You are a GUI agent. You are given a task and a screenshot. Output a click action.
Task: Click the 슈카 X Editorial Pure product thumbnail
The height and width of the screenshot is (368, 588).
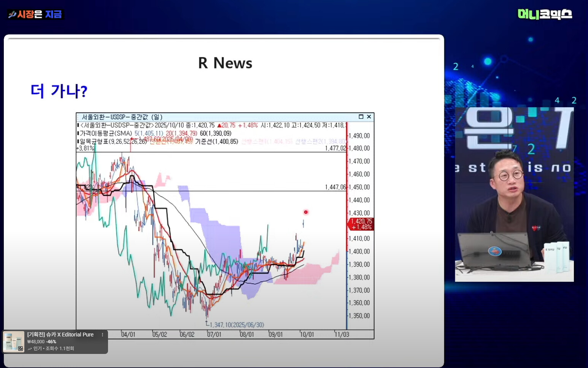tap(14, 341)
